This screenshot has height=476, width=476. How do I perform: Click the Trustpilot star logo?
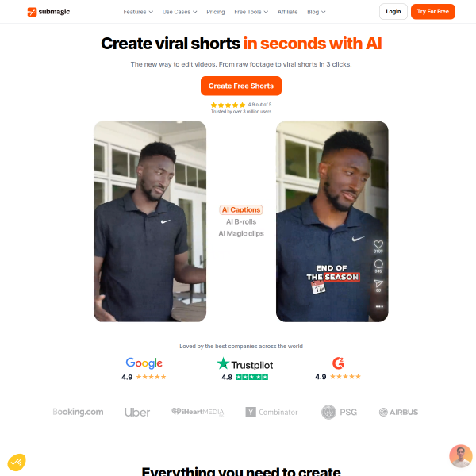pos(223,363)
